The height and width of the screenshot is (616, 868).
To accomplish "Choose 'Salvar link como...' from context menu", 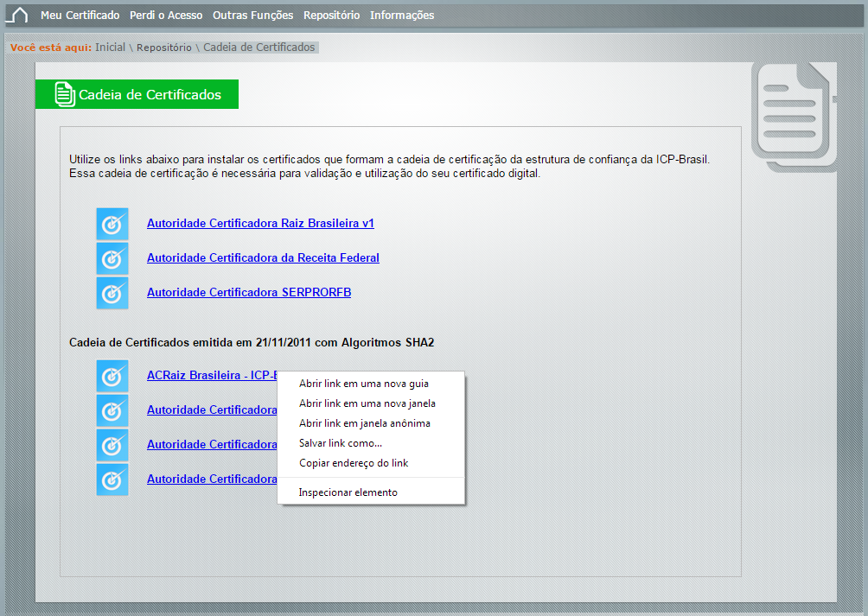I will tap(340, 443).
